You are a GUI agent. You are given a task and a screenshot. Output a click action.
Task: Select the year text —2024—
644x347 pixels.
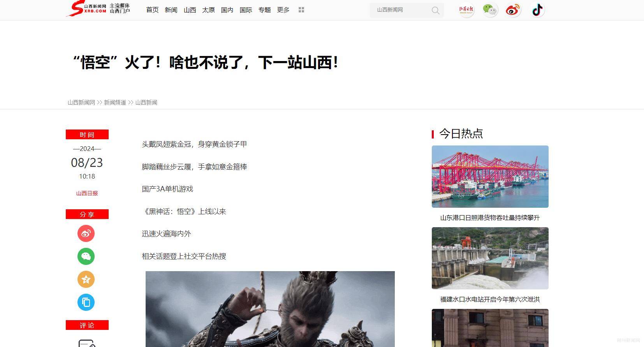click(87, 149)
